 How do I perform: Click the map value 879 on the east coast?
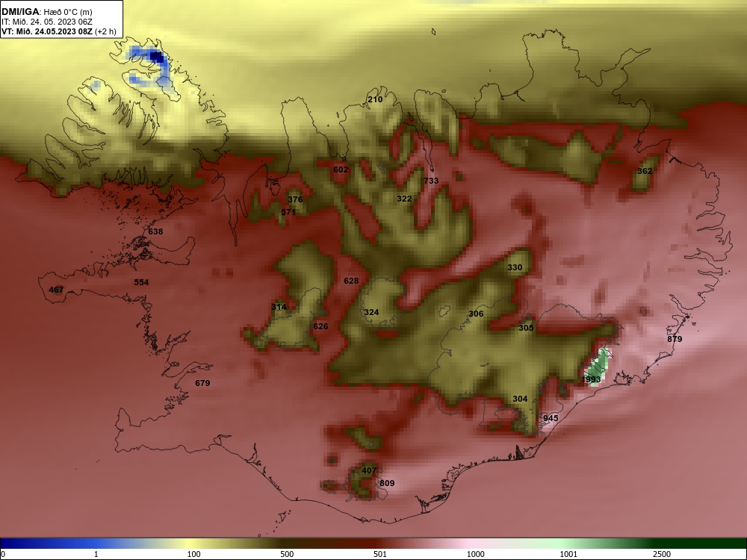(675, 339)
